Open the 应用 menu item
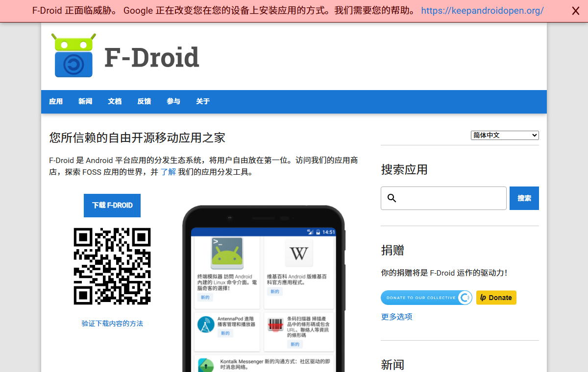Viewport: 588px width, 372px height. tap(56, 101)
